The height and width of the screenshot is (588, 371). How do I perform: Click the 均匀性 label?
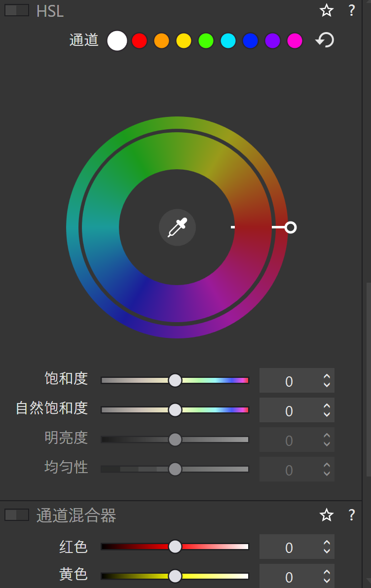[x=66, y=467]
